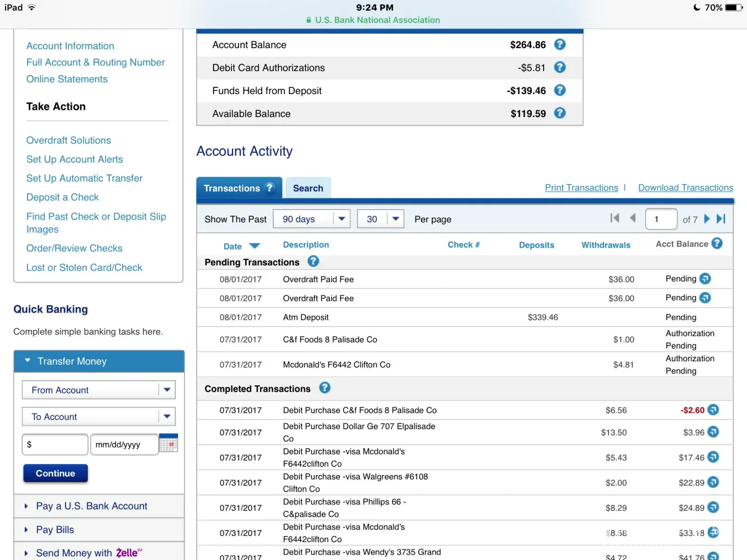This screenshot has height=560, width=747.
Task: Expand the Pay Bills section
Action: [x=55, y=530]
